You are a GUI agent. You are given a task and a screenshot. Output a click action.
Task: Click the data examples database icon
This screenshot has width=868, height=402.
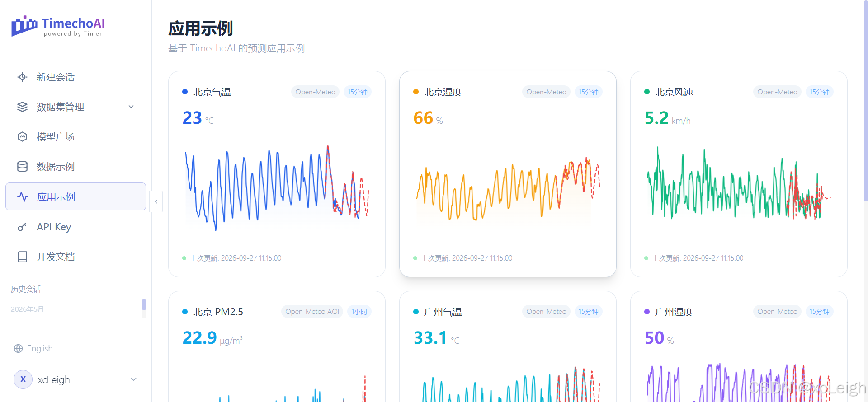click(x=22, y=167)
